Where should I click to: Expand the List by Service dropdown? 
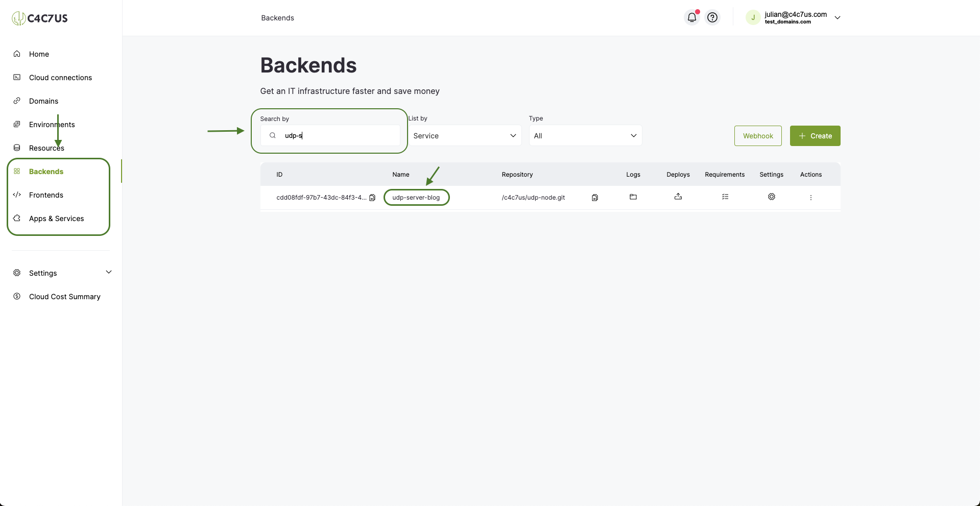pos(465,136)
